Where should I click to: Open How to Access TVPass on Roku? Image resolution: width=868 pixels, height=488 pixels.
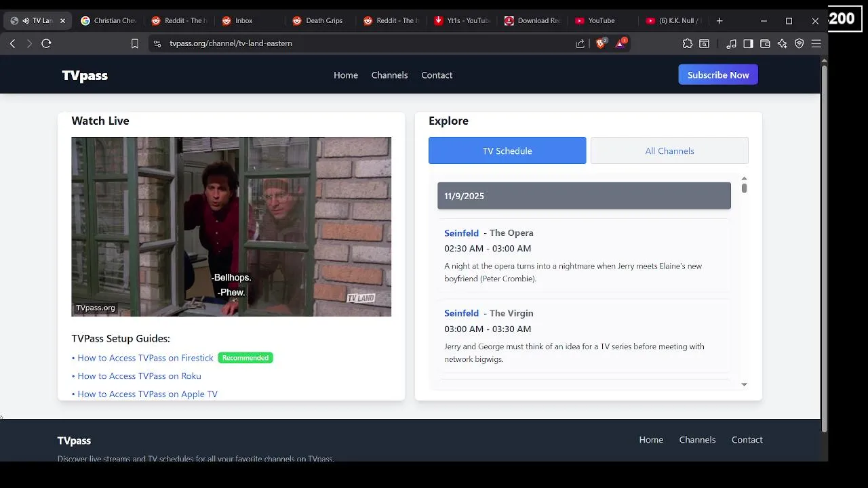coord(139,376)
